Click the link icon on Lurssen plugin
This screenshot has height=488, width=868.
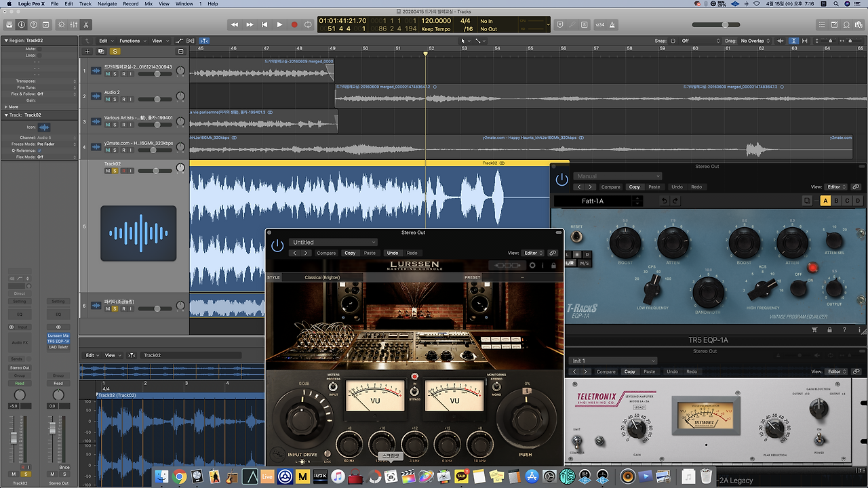coord(553,253)
